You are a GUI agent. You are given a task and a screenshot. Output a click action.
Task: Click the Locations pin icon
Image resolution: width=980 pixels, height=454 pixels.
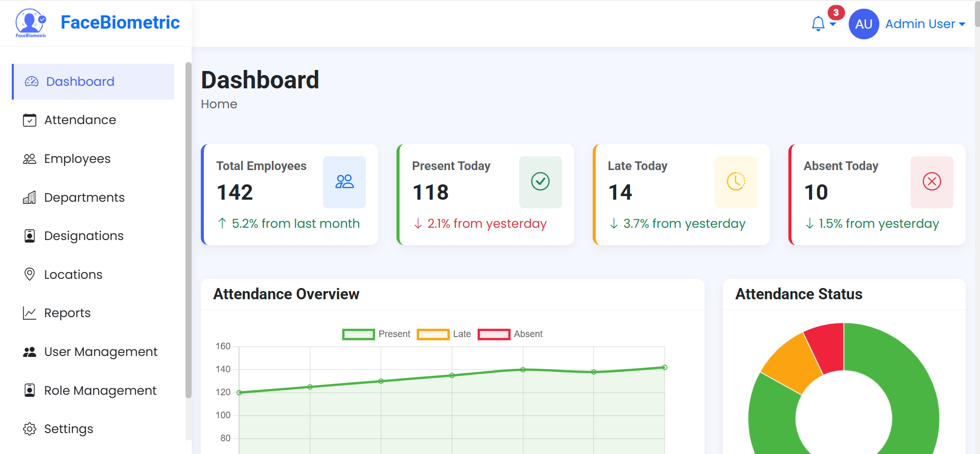tap(30, 274)
